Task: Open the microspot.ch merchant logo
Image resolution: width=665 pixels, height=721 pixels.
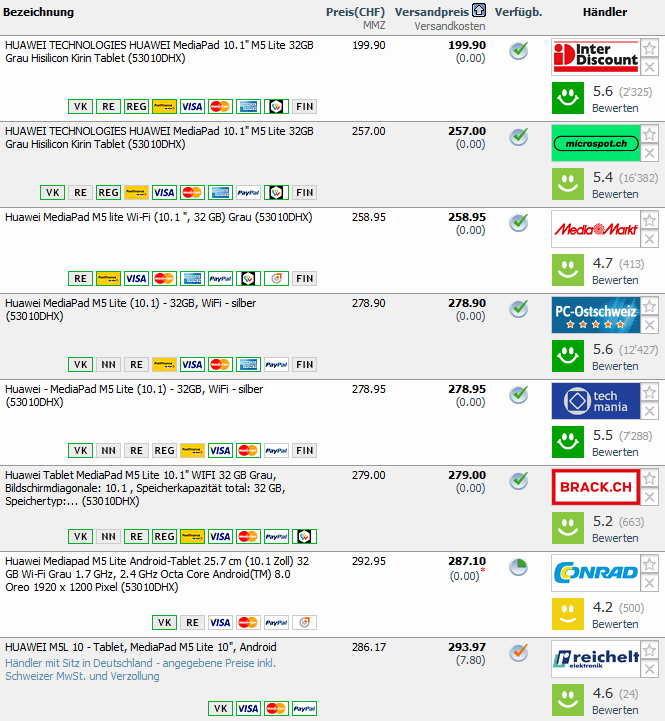Action: (x=595, y=144)
